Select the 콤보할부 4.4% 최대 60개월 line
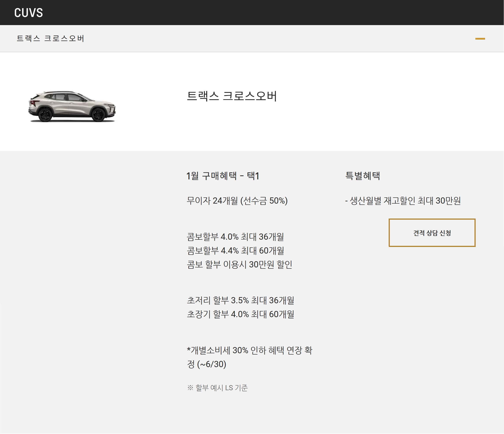Viewport: 504px width, 434px height. (x=235, y=251)
